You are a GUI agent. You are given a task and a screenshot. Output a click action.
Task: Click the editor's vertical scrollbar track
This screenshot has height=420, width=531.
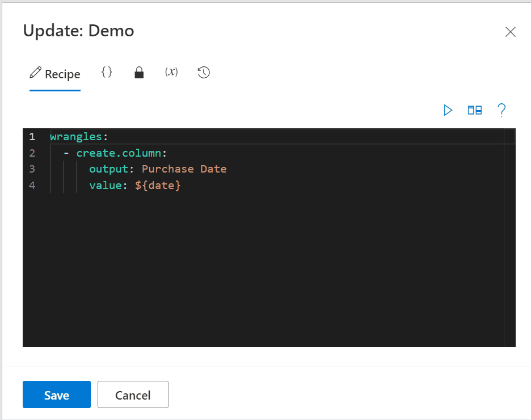click(x=509, y=237)
